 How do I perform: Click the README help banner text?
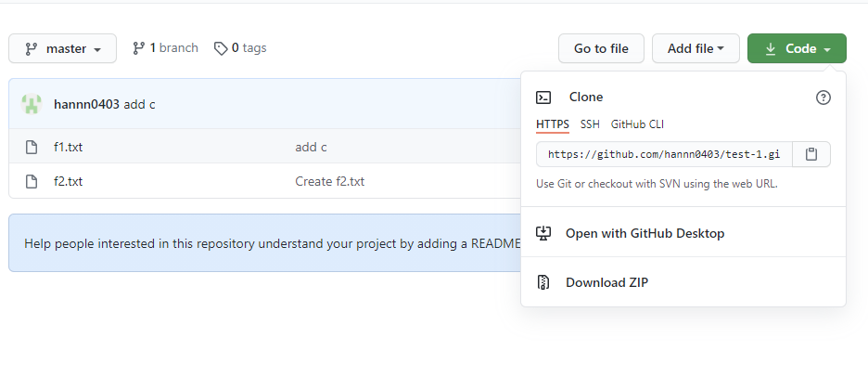pos(273,243)
